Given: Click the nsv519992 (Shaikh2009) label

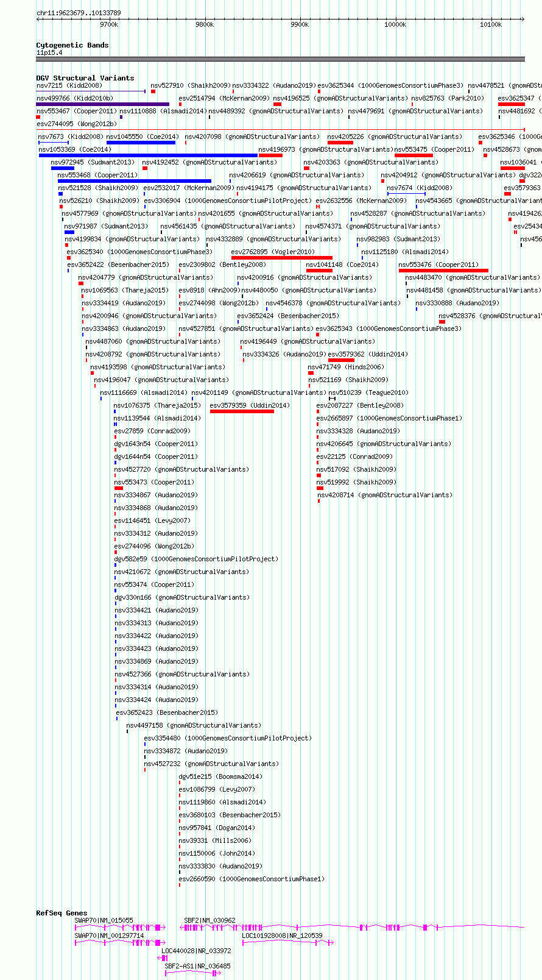Looking at the screenshot, I should pyautogui.click(x=356, y=482).
